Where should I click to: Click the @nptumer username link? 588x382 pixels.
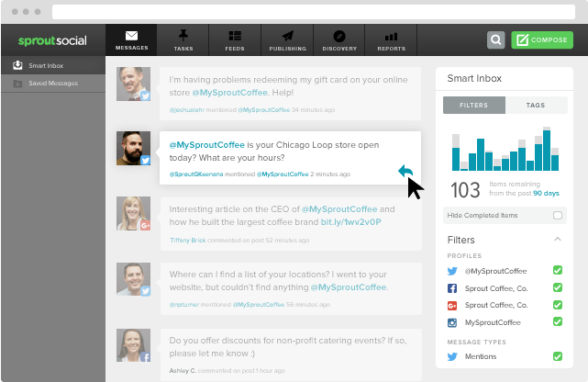click(184, 304)
